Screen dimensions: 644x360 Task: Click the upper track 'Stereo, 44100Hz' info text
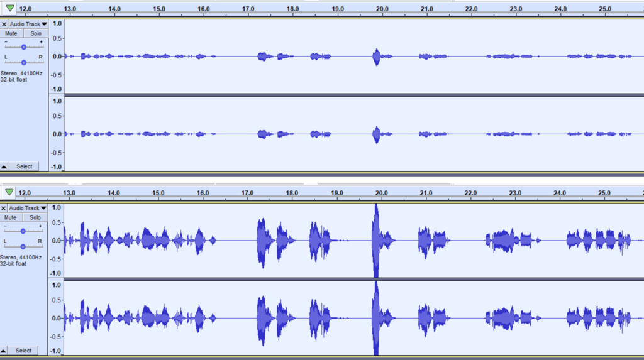click(x=21, y=74)
